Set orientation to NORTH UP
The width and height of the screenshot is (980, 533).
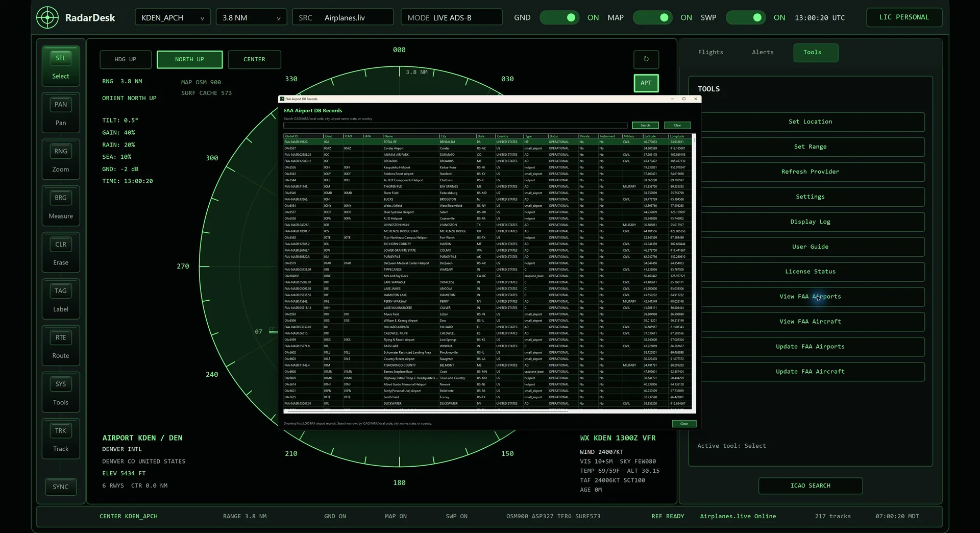[x=189, y=59]
